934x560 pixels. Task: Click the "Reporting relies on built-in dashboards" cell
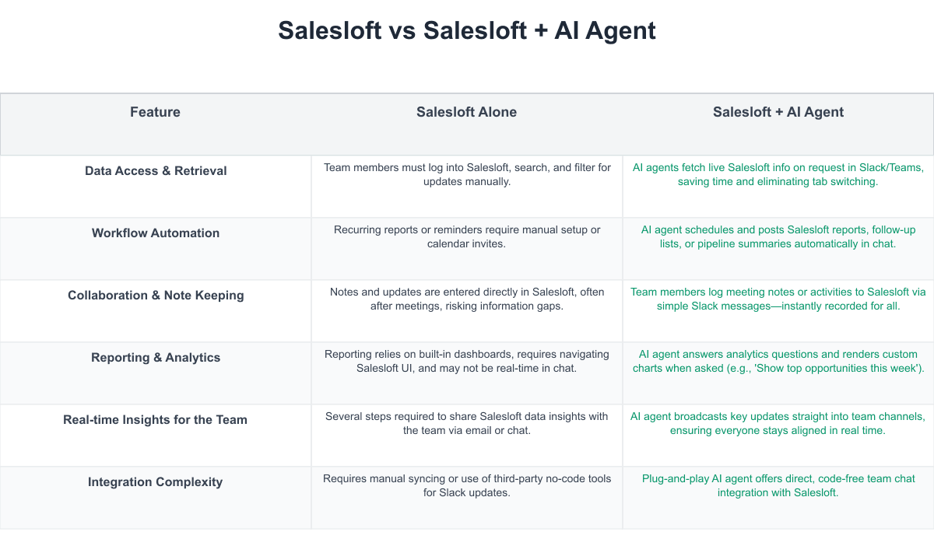tap(467, 361)
